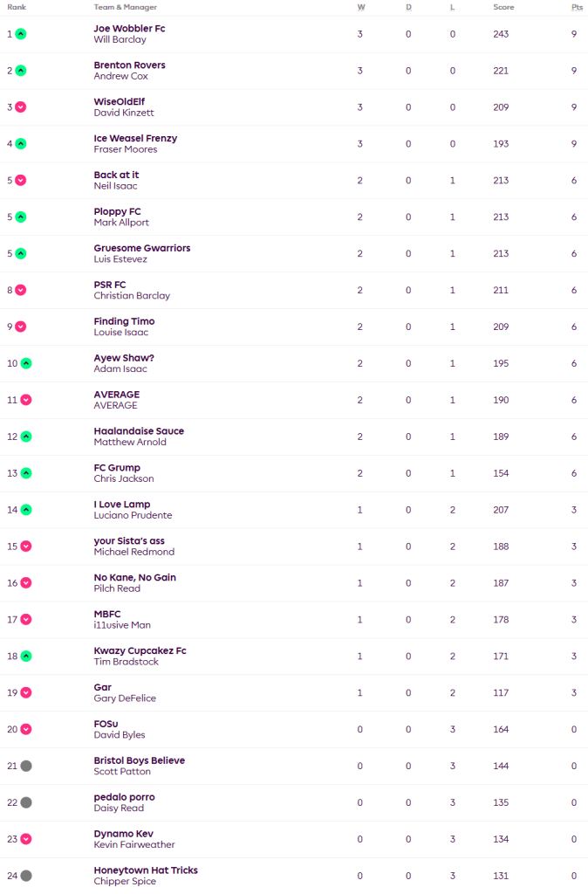Click the Rank column header
Screen dimensions: 588x894
pyautogui.click(x=17, y=7)
